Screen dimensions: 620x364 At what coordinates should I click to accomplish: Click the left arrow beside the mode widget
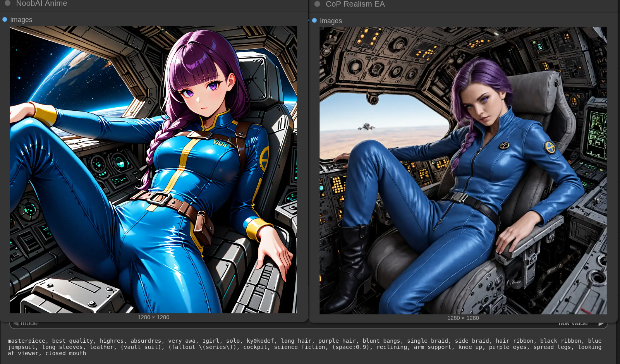pos(15,323)
